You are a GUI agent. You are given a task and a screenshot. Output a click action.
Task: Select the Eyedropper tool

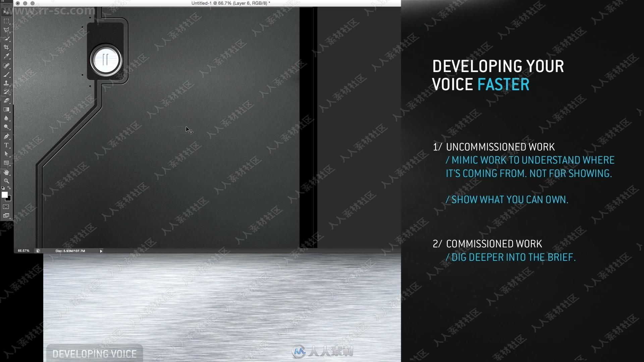pyautogui.click(x=6, y=57)
